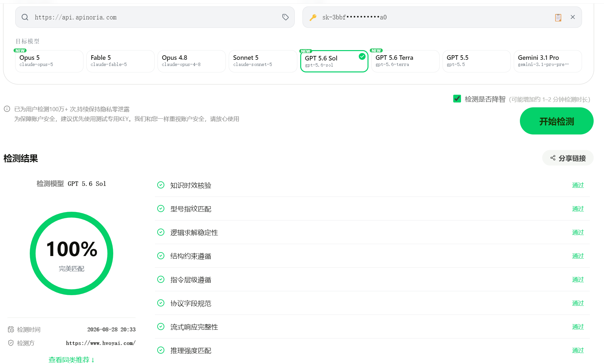Screen dimensions: 604x364
Task: Click the key icon in API key field
Action: pyautogui.click(x=313, y=17)
